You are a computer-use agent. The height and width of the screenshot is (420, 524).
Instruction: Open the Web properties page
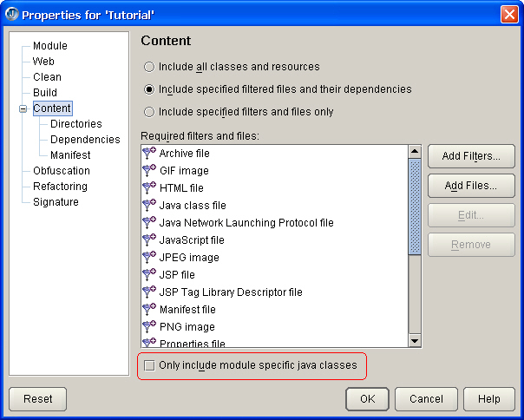point(43,62)
